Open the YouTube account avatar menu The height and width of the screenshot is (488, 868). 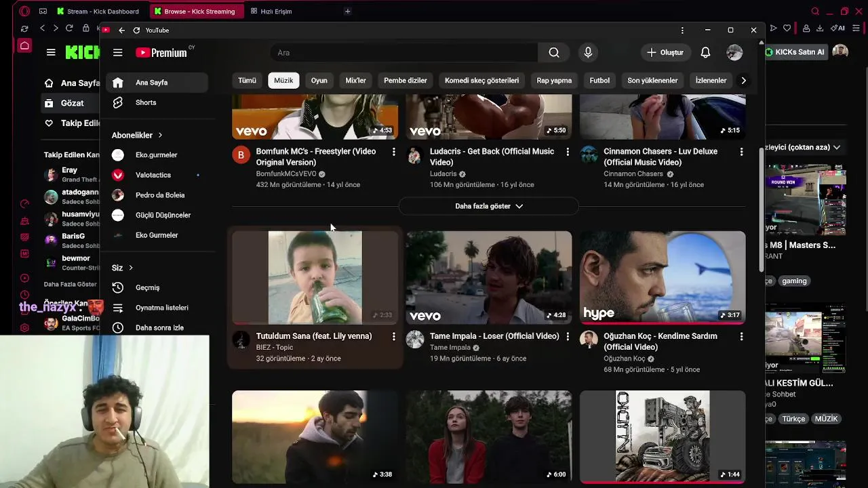[734, 52]
